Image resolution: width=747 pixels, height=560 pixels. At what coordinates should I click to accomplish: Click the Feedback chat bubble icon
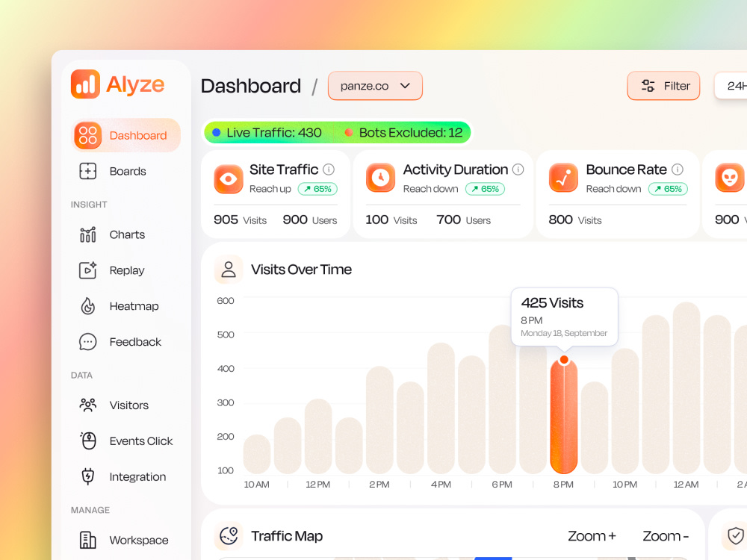coord(87,342)
